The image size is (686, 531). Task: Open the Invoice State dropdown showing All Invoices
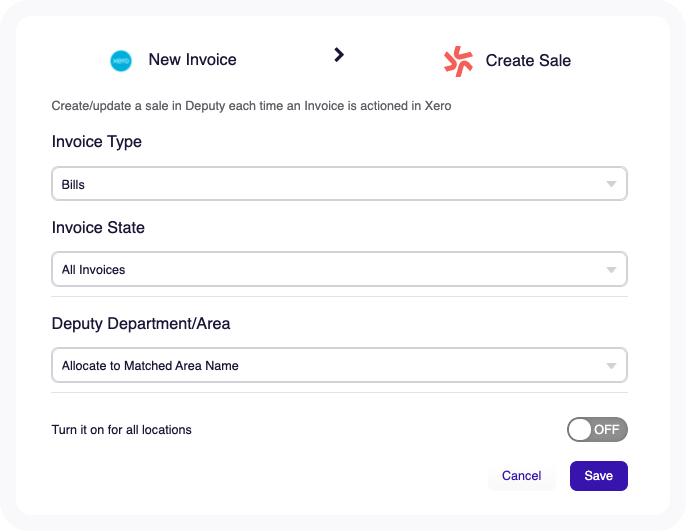[340, 269]
